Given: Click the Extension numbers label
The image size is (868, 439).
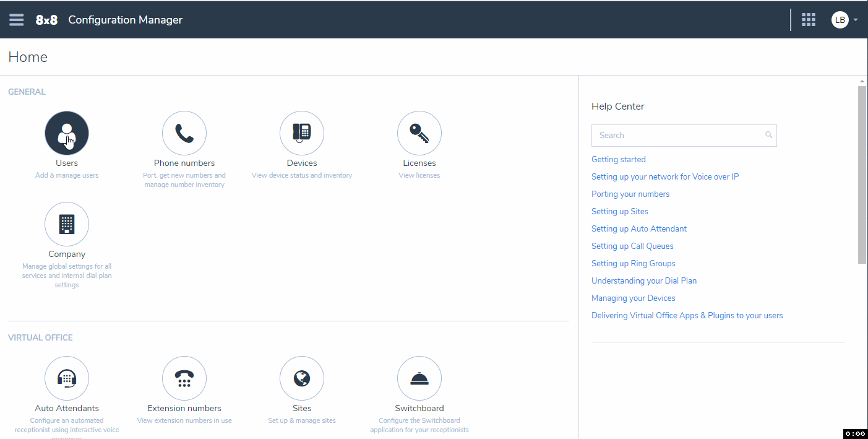Looking at the screenshot, I should (184, 408).
